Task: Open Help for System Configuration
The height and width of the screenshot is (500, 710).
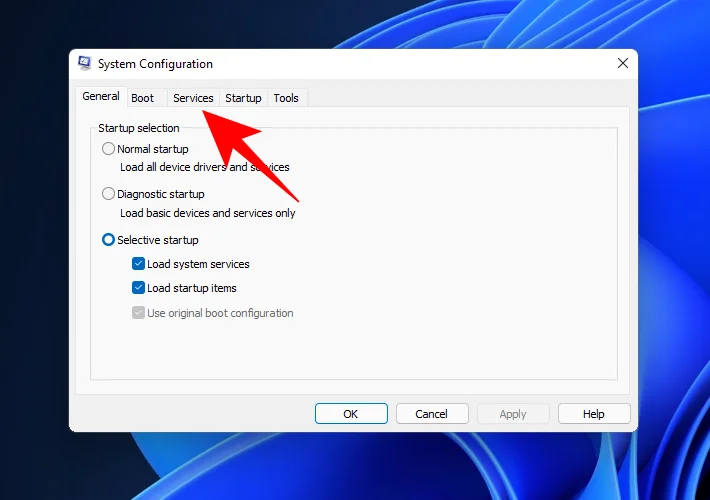Action: (x=594, y=414)
